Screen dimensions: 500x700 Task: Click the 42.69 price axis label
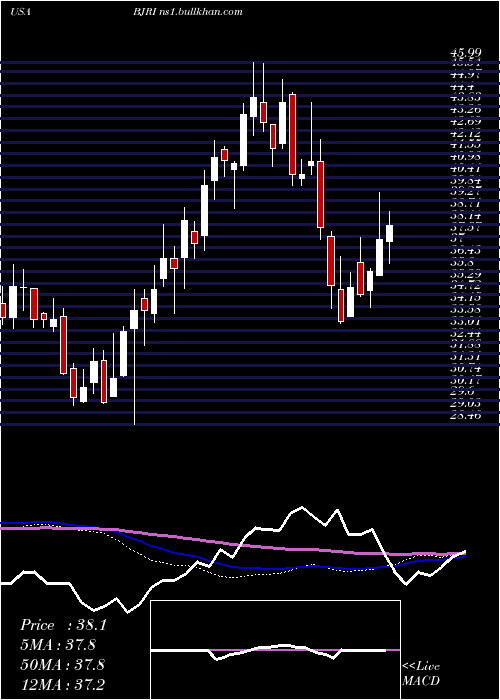(466, 121)
